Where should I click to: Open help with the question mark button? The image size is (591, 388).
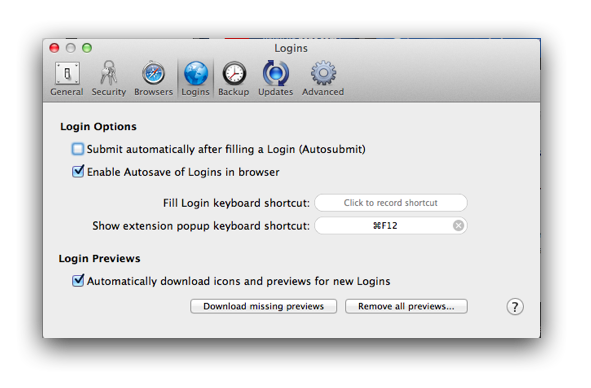(515, 307)
